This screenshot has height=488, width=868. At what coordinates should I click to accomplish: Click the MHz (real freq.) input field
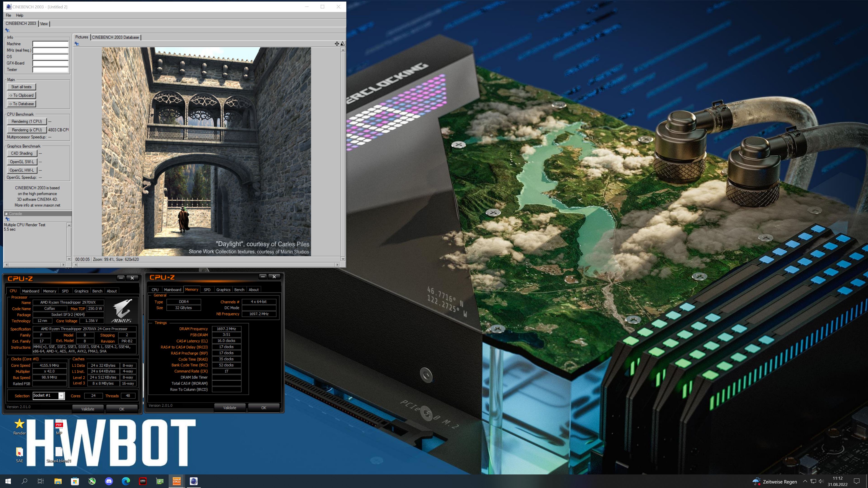(x=51, y=50)
